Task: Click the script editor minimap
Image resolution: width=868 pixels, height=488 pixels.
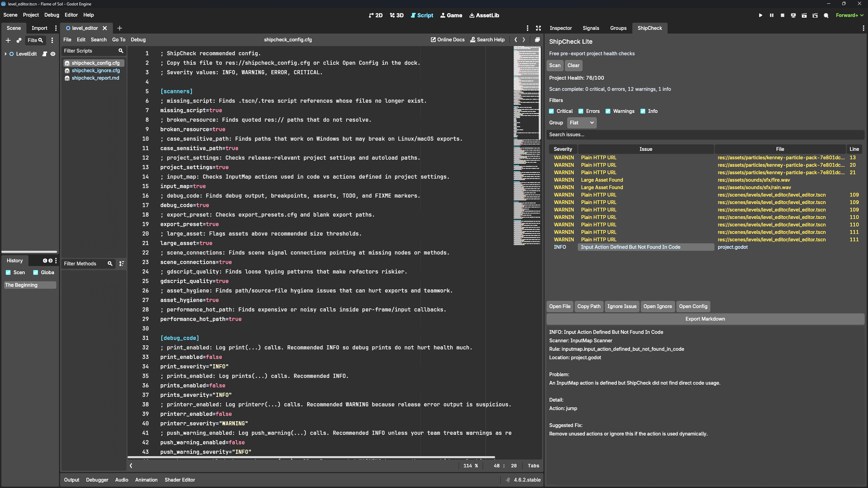Action: (x=527, y=146)
